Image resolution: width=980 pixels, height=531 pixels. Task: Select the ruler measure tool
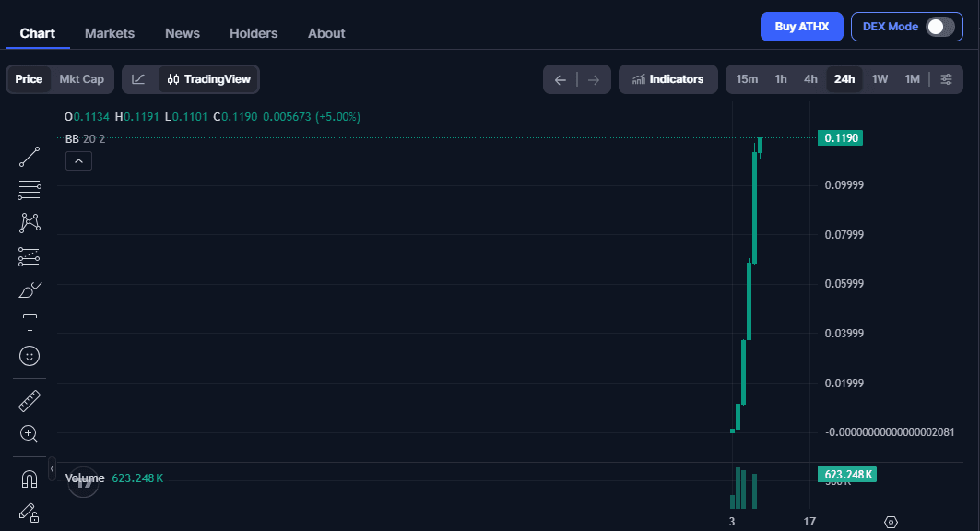30,400
